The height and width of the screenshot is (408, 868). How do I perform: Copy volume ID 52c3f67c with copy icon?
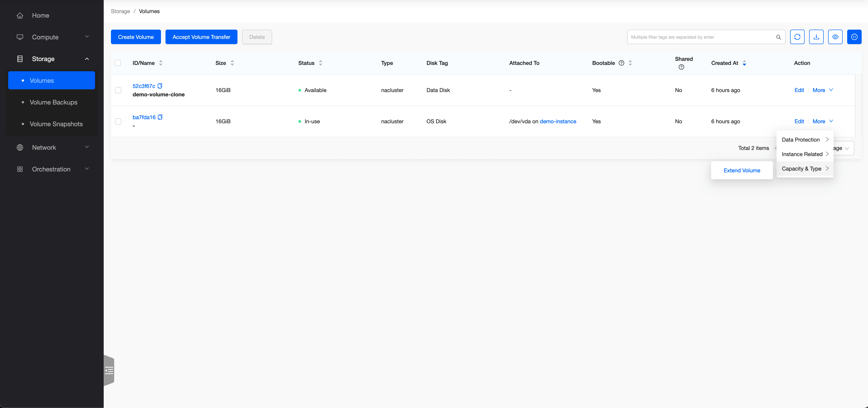point(160,86)
